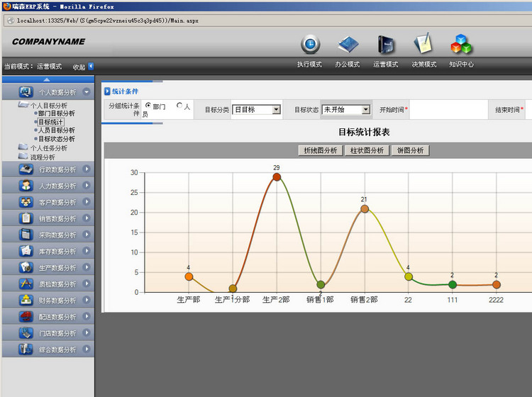
Task: Open 执行模式 clock icon
Action: [x=310, y=45]
